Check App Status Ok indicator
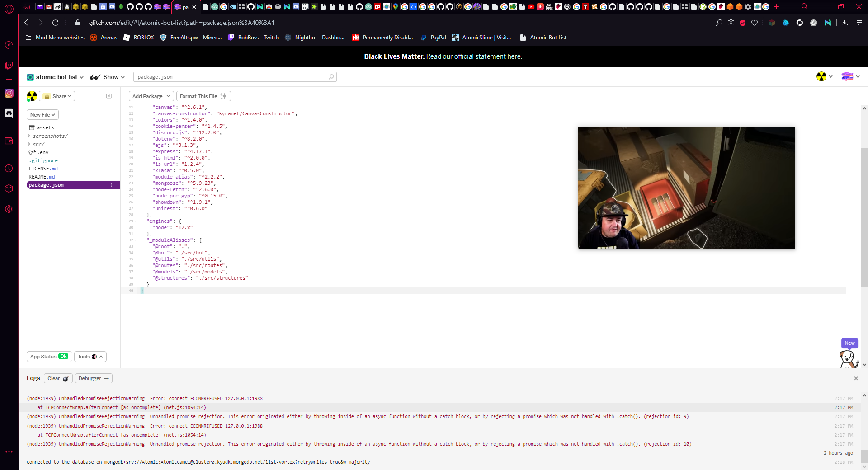The height and width of the screenshot is (470, 868). (x=49, y=357)
